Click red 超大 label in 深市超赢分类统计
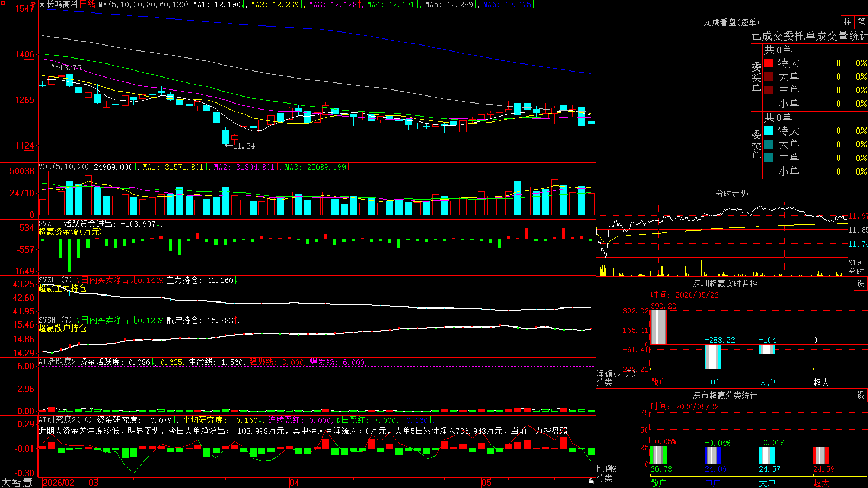This screenshot has width=868, height=488. (821, 483)
